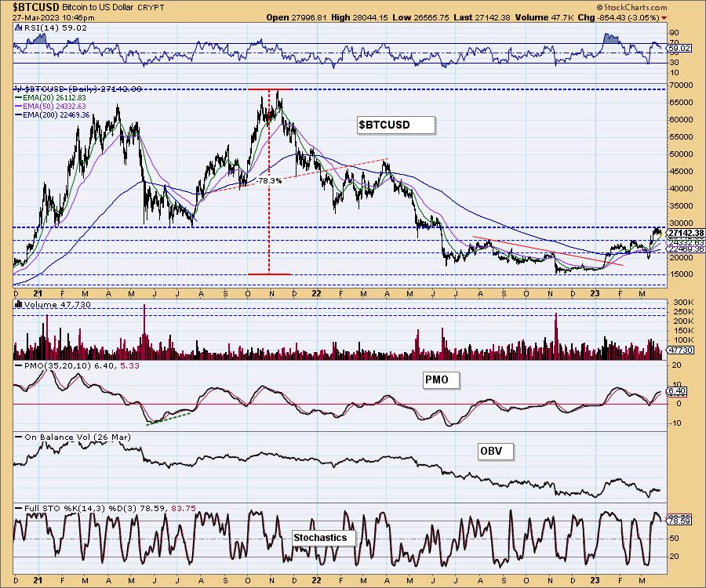
Task: Click the $BTCUSD annotation box on price chart
Action: click(x=396, y=125)
